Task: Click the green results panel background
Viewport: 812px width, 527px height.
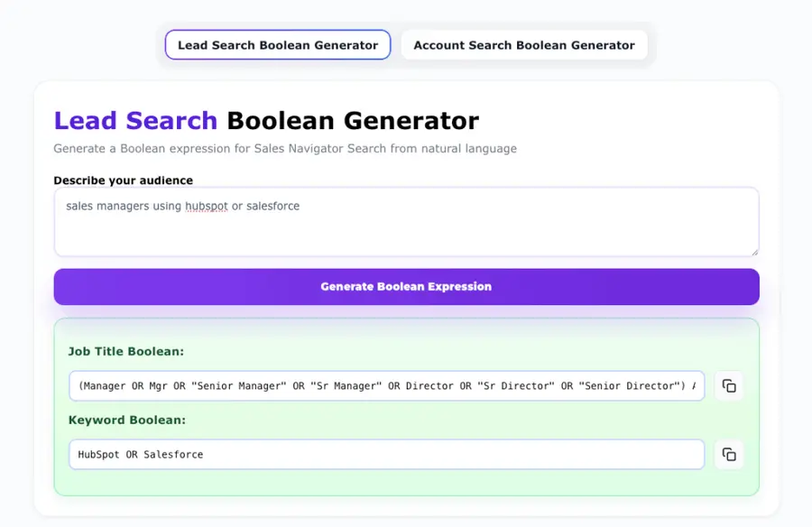Action: [x=406, y=487]
